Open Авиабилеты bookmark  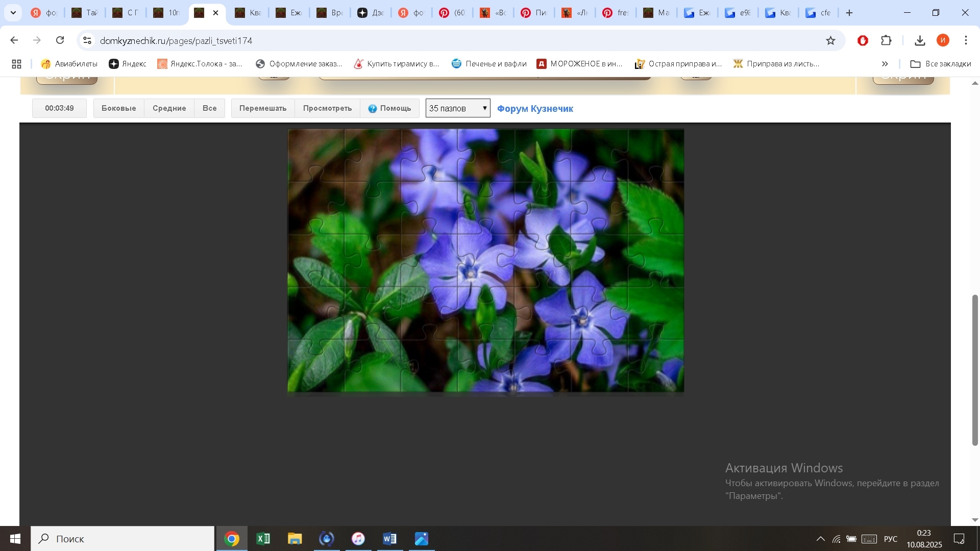tap(69, 64)
